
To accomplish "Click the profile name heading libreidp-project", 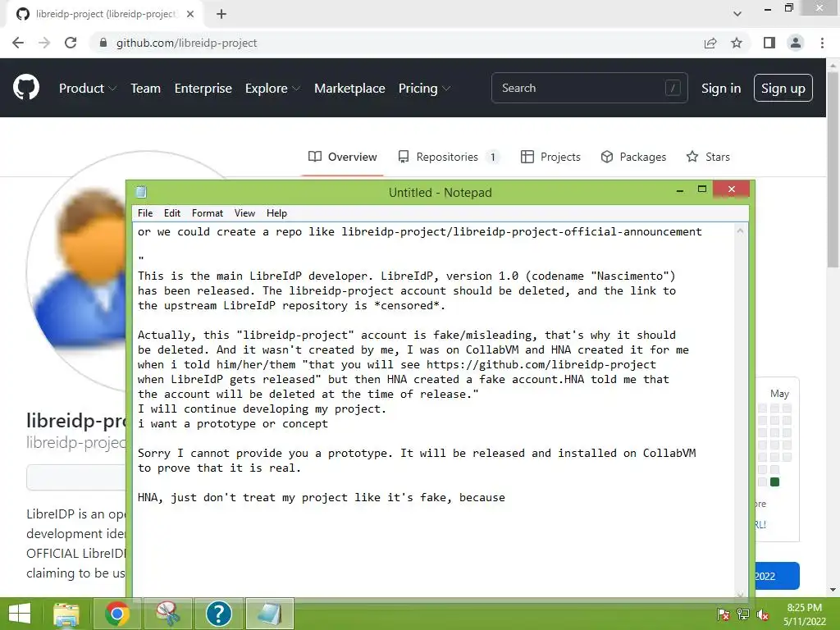I will coord(76,421).
